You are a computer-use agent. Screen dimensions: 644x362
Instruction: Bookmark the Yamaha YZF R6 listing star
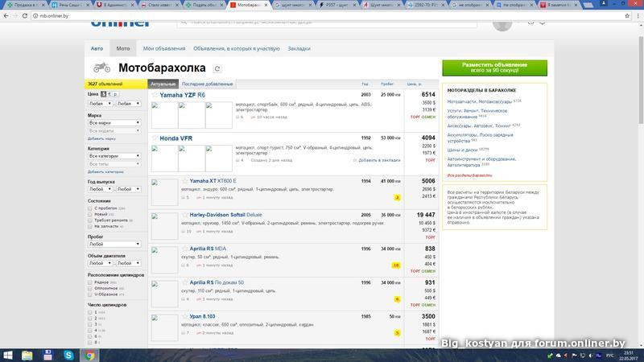(155, 95)
